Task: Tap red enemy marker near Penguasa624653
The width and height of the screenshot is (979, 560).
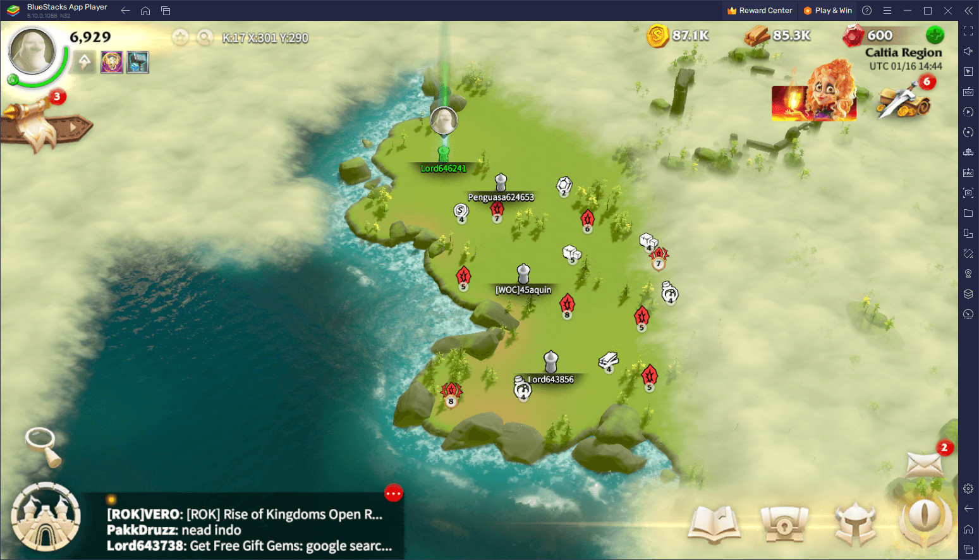Action: (497, 211)
